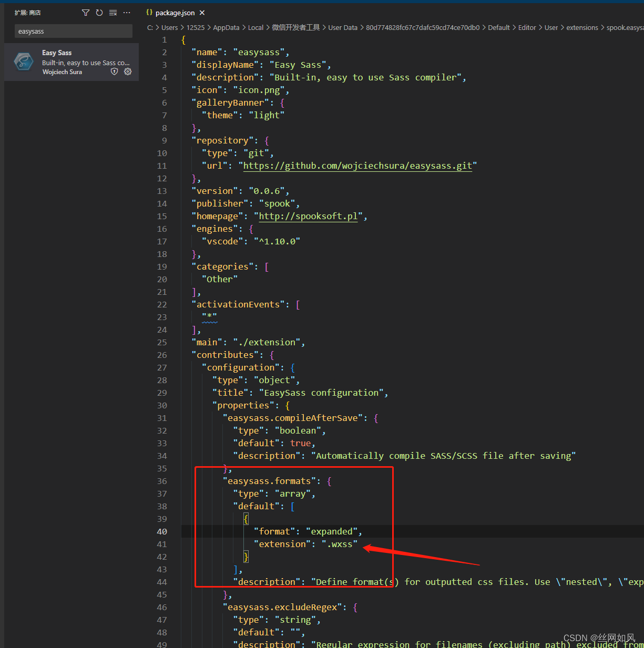This screenshot has height=648, width=644.
Task: Refresh the extensions list
Action: click(x=99, y=13)
